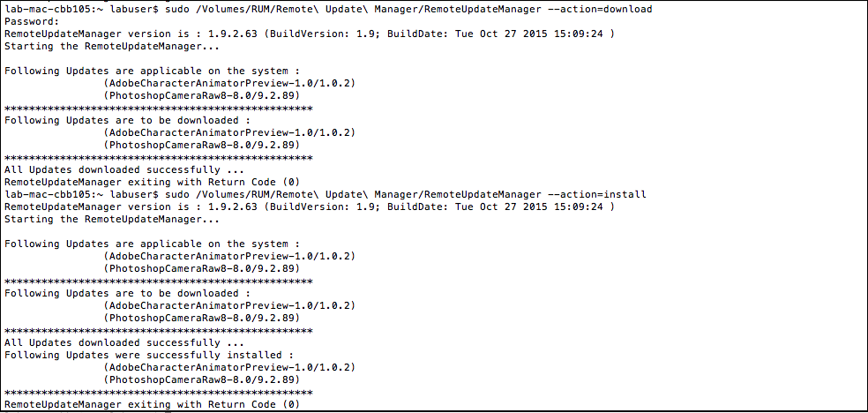Click the second Following Updates are applicable line
The image size is (868, 413).
[153, 244]
